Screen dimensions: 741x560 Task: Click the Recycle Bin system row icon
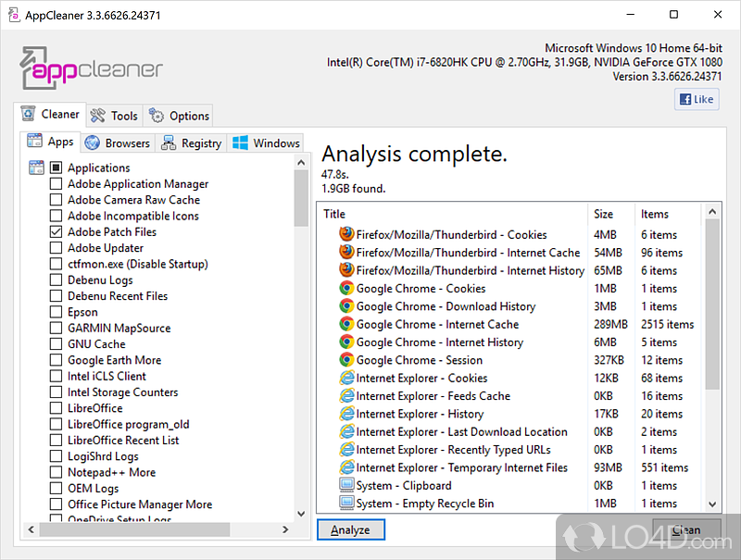(x=346, y=504)
